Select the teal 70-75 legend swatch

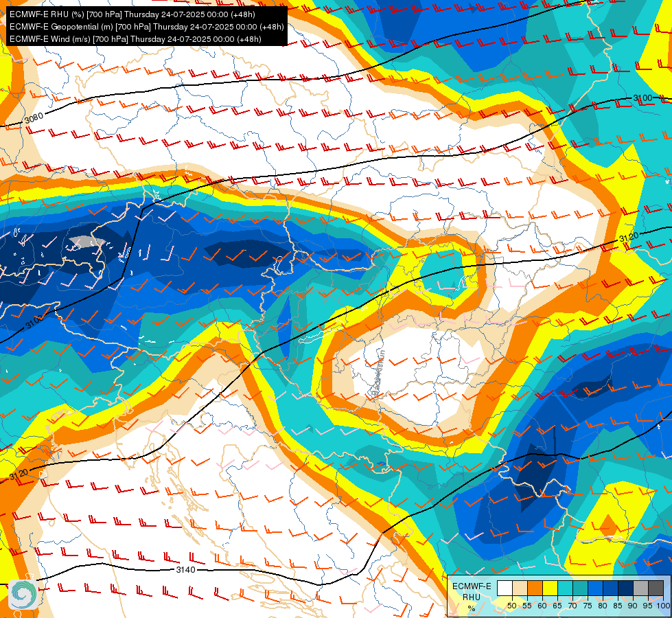pos(581,588)
